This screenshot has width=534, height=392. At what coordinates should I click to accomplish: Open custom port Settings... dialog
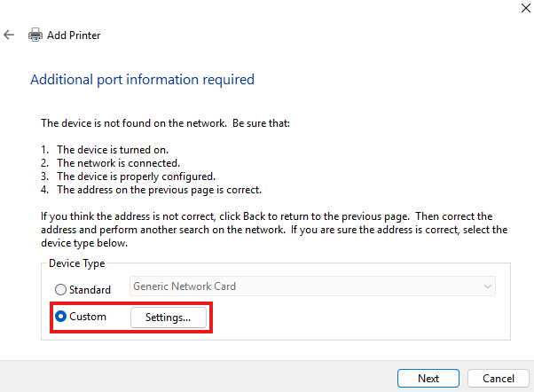tap(169, 318)
